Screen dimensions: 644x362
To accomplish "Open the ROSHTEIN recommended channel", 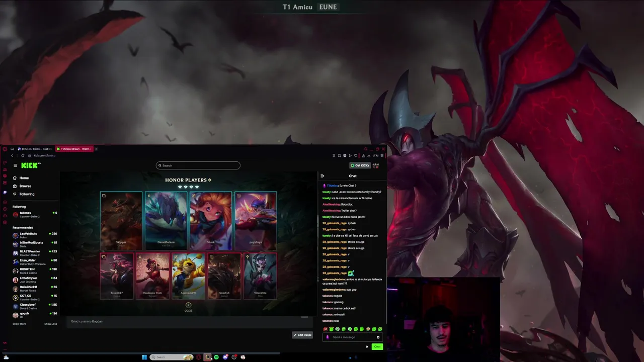I will coord(35,270).
